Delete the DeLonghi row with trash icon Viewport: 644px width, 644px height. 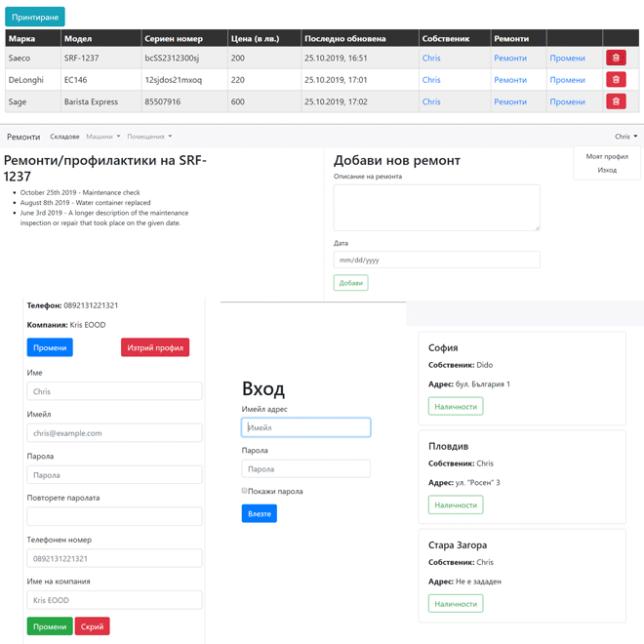click(x=616, y=80)
